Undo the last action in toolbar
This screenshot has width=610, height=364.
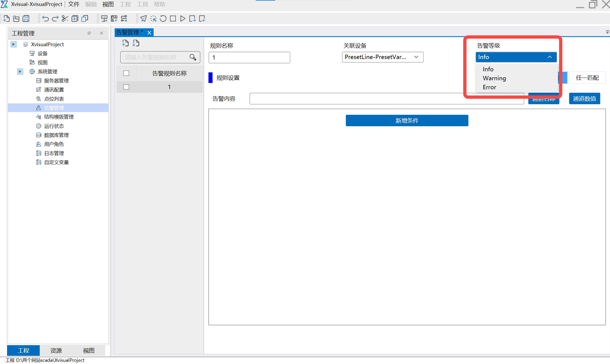pos(45,19)
